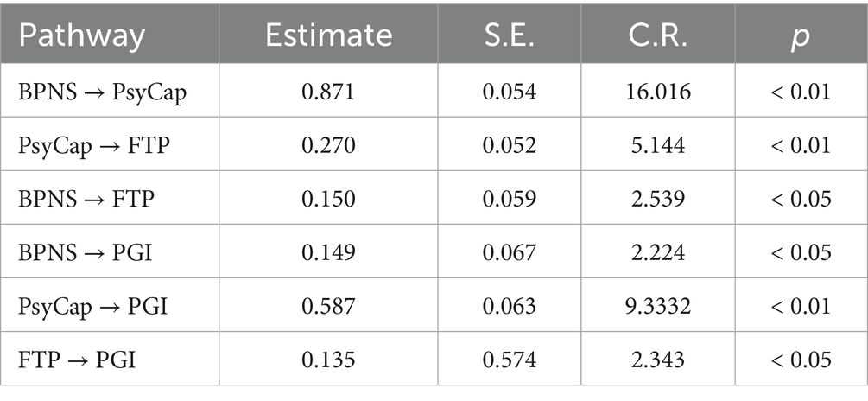Select the C.R. column header
Screen dimensions: 868x401
pos(662,35)
